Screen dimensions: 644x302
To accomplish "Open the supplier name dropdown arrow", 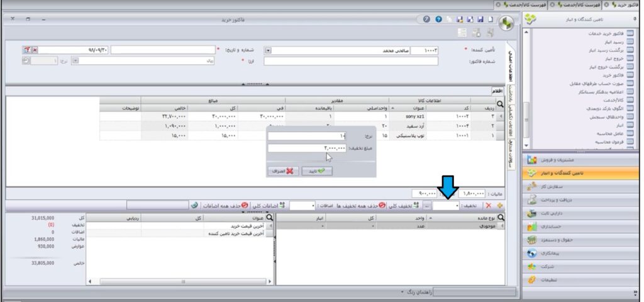I will pyautogui.click(x=267, y=50).
